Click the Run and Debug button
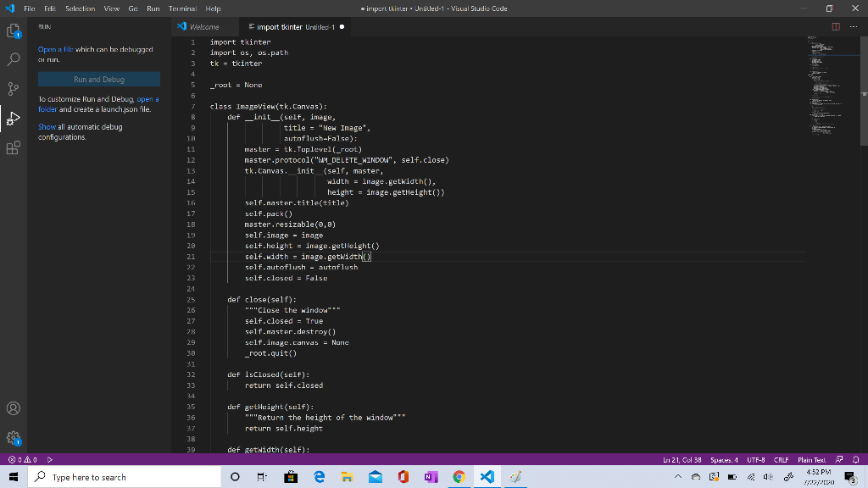The image size is (868, 488). (x=98, y=79)
